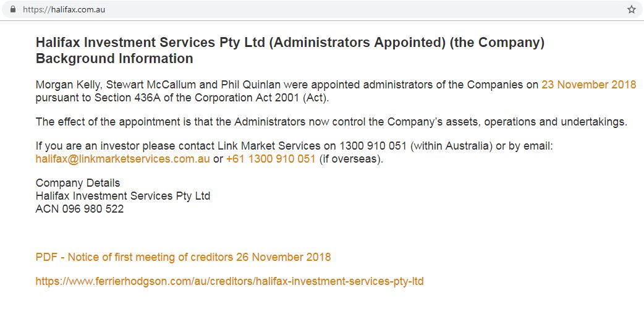Click company name under Company Details
644x327 pixels.
click(123, 196)
